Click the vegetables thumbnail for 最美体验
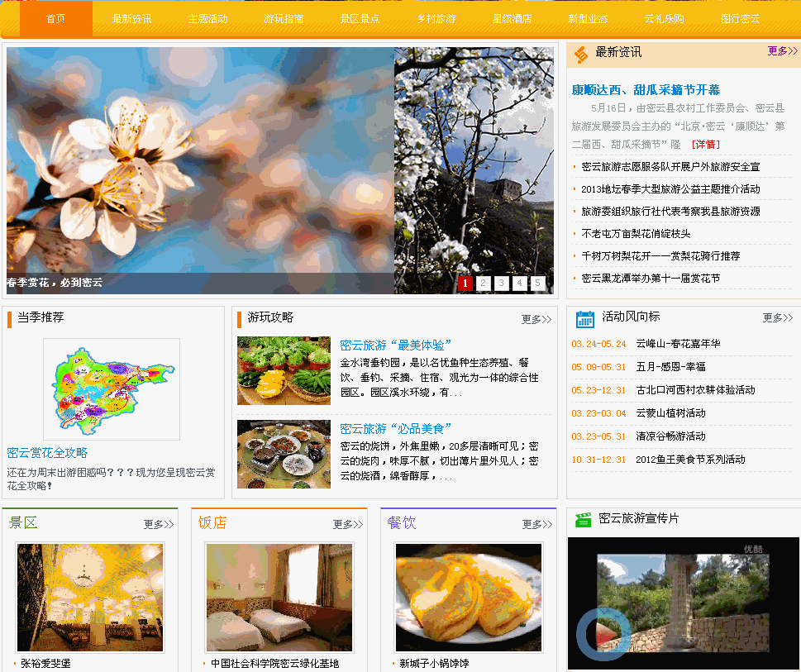 click(284, 370)
